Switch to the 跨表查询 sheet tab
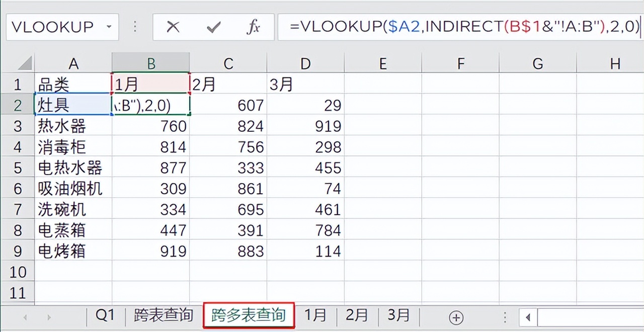Screen dimensions: 644x332 click(164, 316)
